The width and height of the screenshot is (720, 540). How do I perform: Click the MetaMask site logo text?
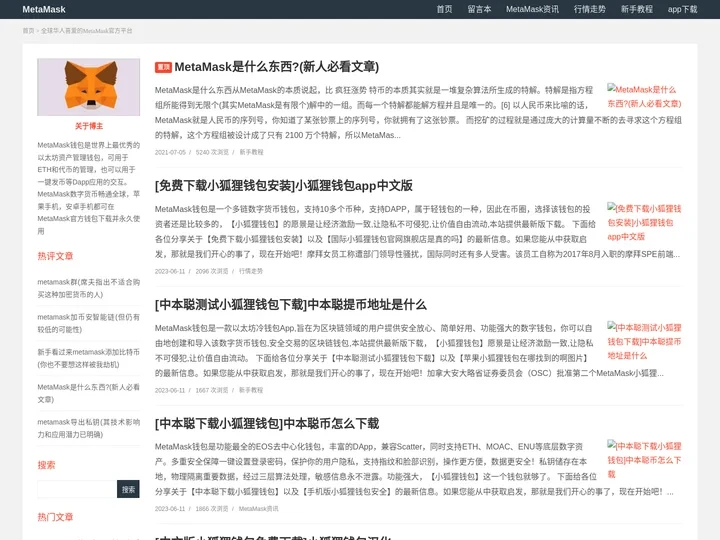coord(44,9)
